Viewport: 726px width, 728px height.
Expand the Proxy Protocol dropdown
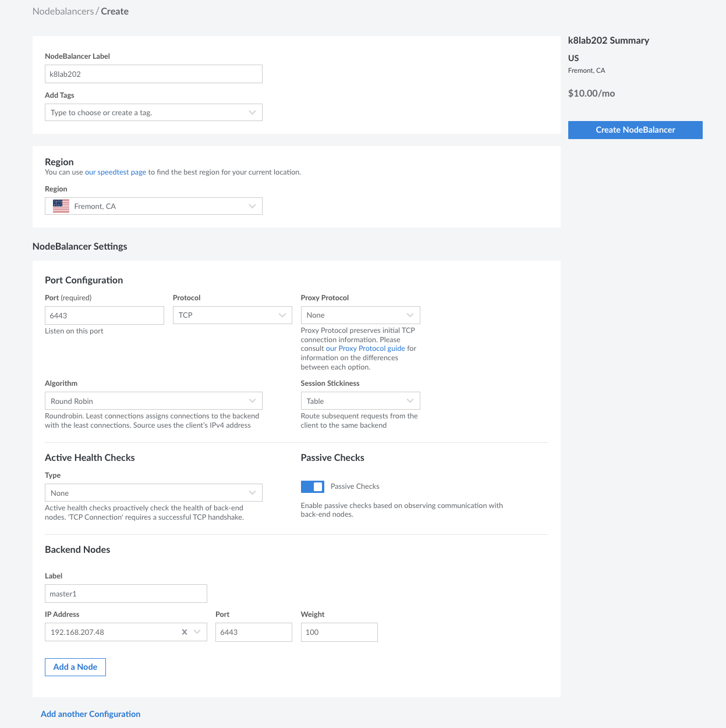pos(360,315)
